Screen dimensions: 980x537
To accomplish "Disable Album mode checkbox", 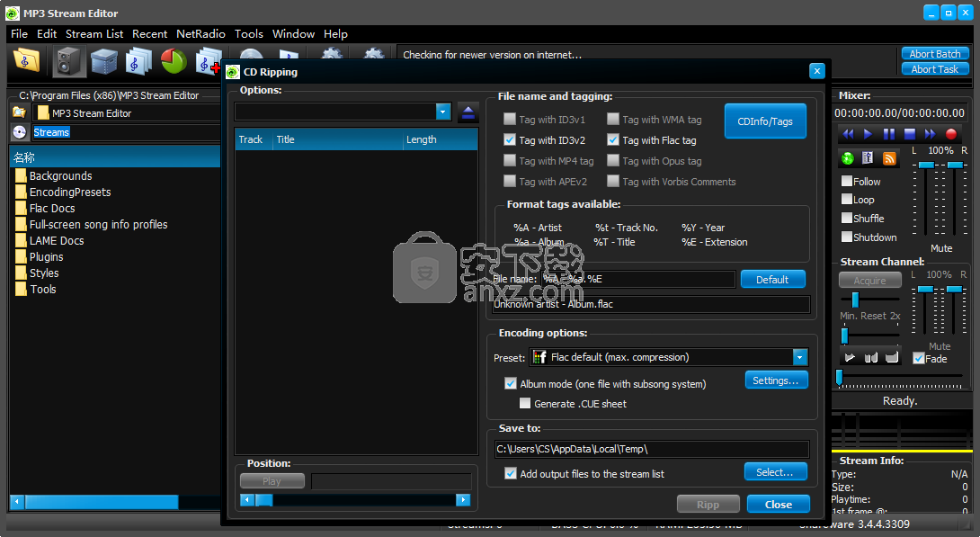I will pyautogui.click(x=510, y=383).
